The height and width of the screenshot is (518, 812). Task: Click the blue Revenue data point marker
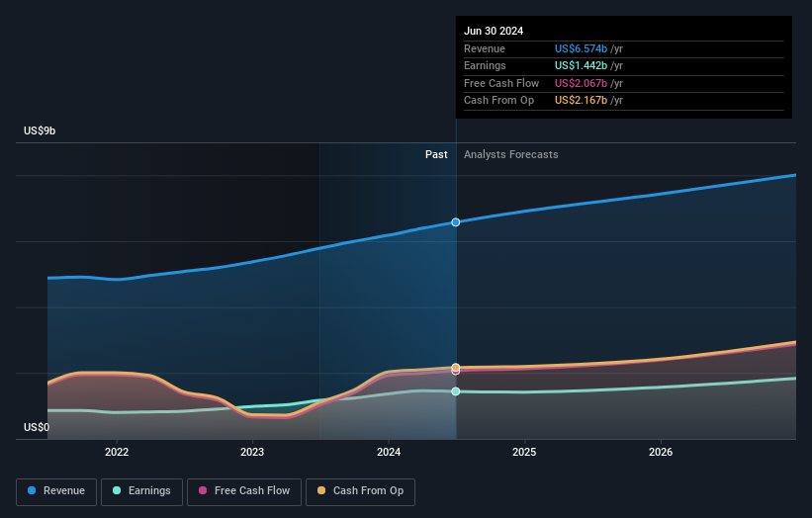pyautogui.click(x=456, y=222)
